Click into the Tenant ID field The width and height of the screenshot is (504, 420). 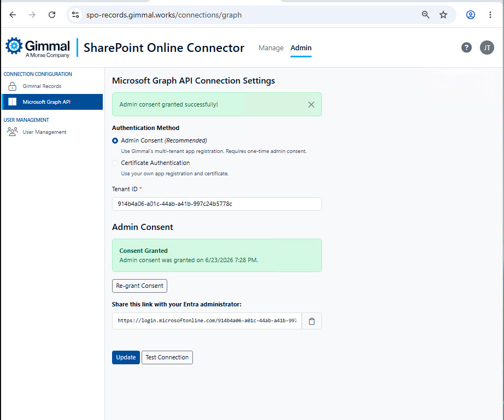click(216, 204)
